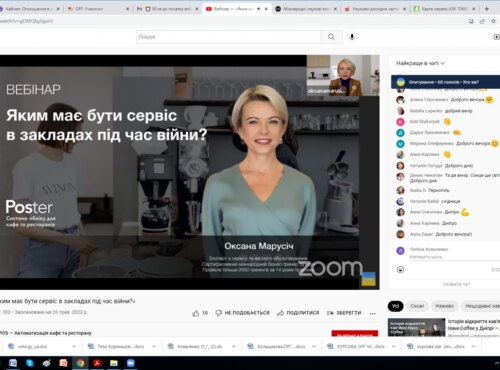
Task: Close the Gmail browser tab
Action: coord(197,9)
